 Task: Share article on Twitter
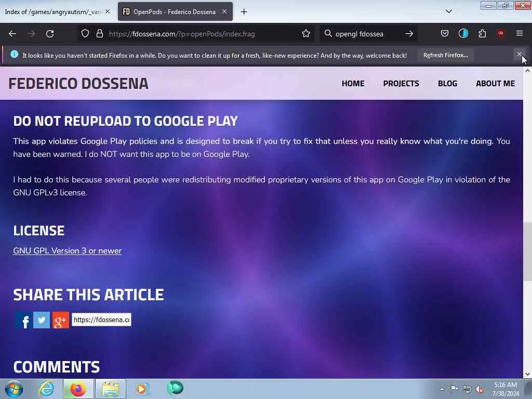click(42, 320)
